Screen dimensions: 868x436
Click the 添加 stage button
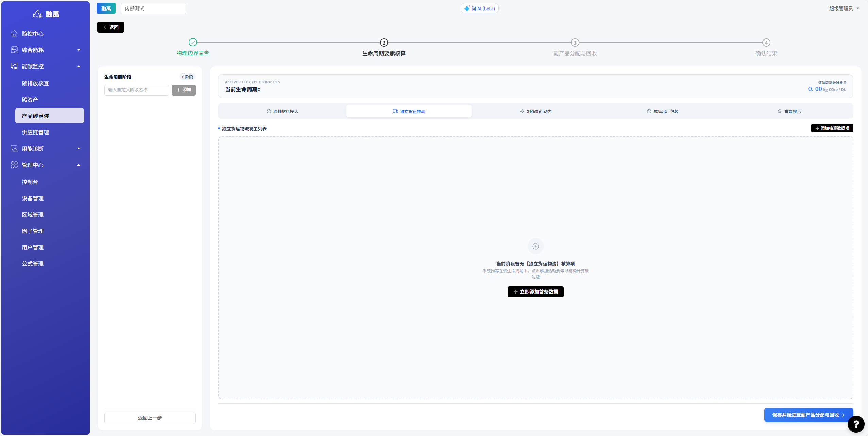pyautogui.click(x=184, y=90)
